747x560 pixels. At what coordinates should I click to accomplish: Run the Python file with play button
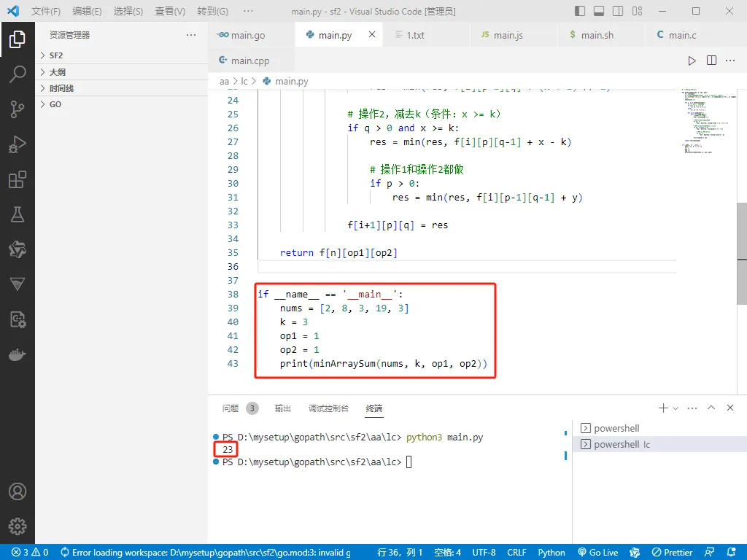[x=692, y=61]
